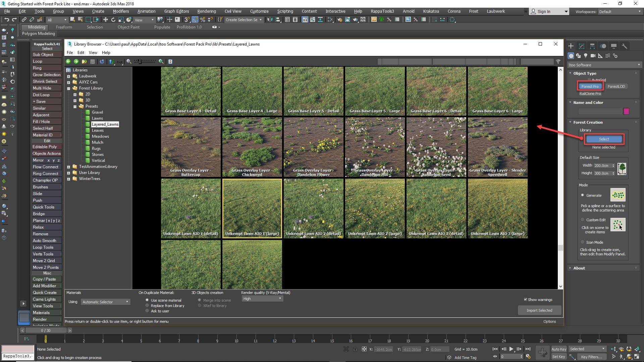Select the Cameras category in the Create panel

click(593, 56)
